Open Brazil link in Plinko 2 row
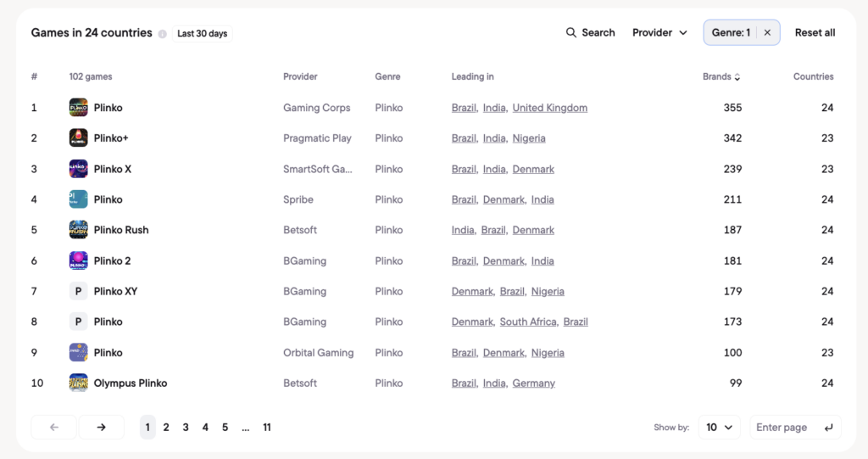 click(x=464, y=260)
